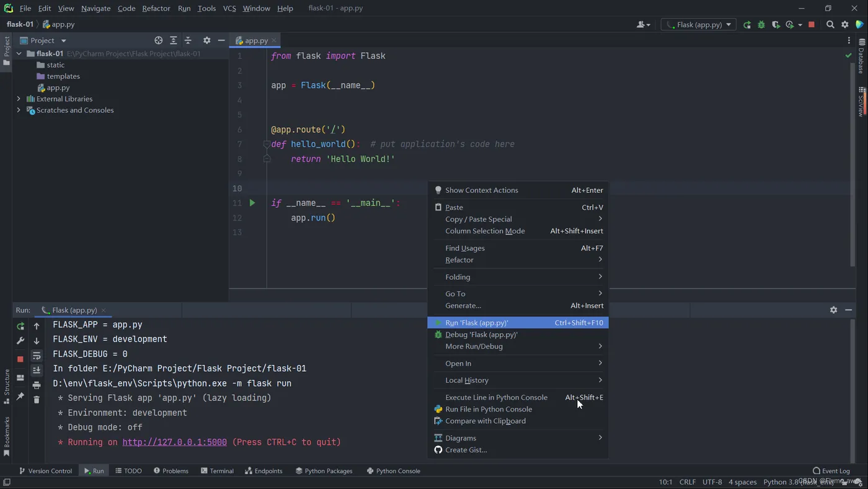Rerun Flask app from the main toolbar

pyautogui.click(x=747, y=25)
